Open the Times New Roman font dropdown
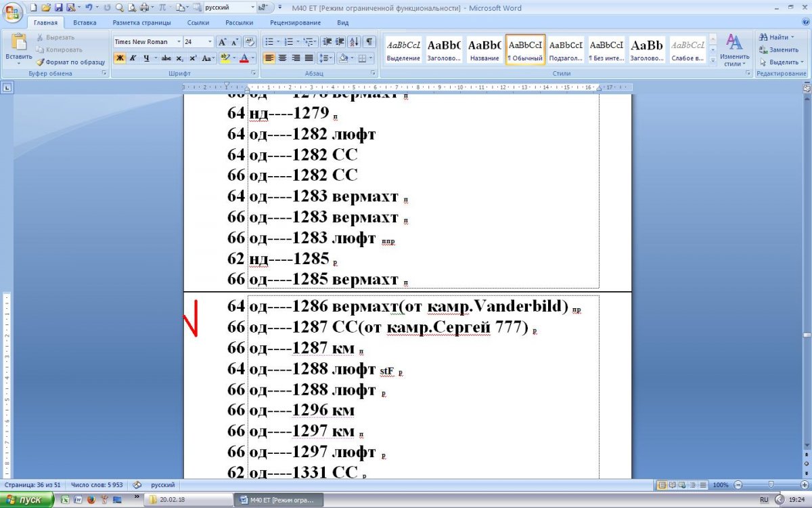The image size is (812, 508). tap(179, 41)
